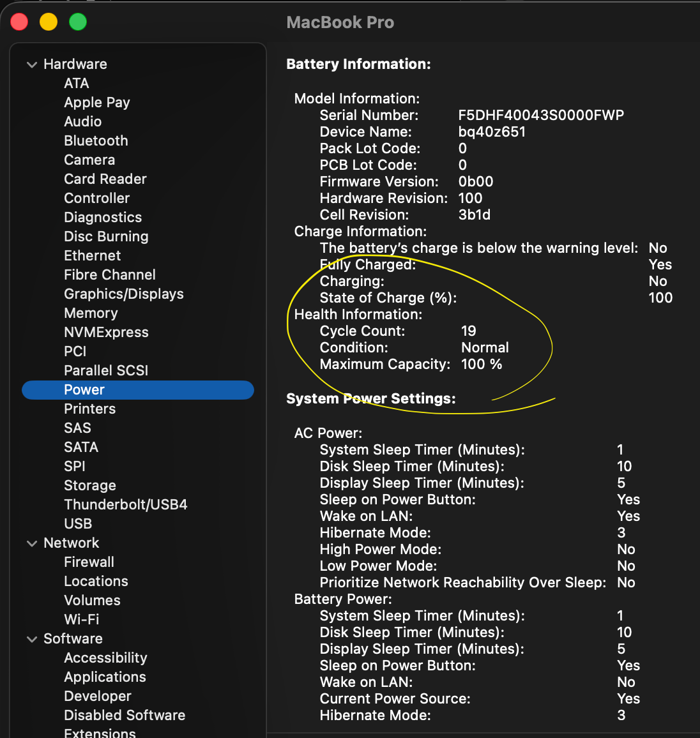The image size is (700, 738).
Task: Select Firewall under Network
Action: tap(89, 562)
